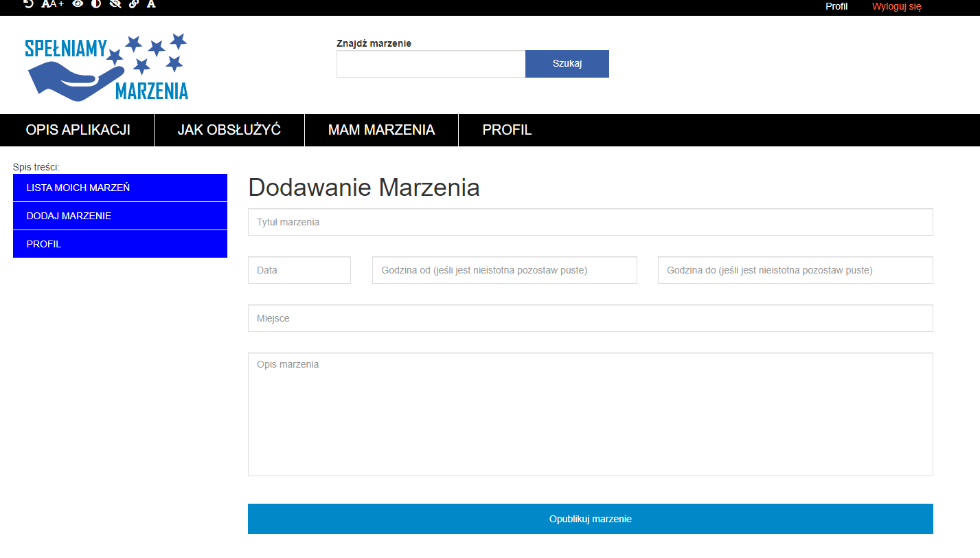Viewport: 980px width, 558px height.
Task: Click the single letter A font icon
Action: click(151, 4)
